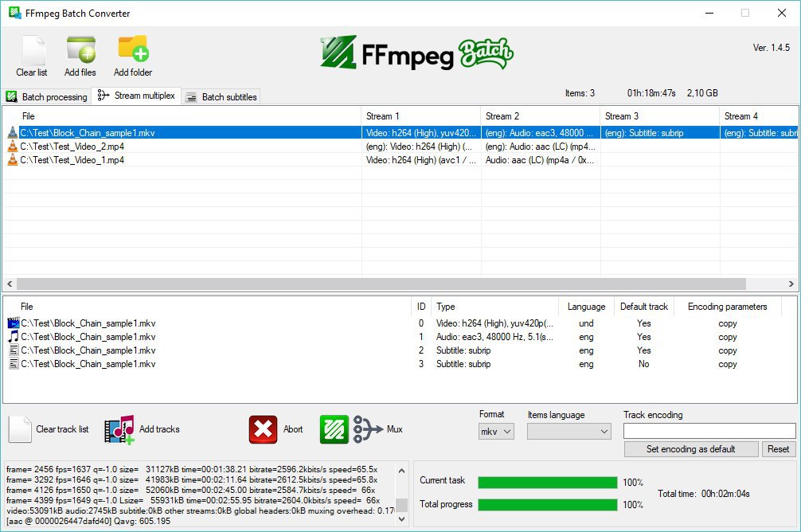
Task: Open the Batch subtitles tab
Action: pyautogui.click(x=221, y=96)
